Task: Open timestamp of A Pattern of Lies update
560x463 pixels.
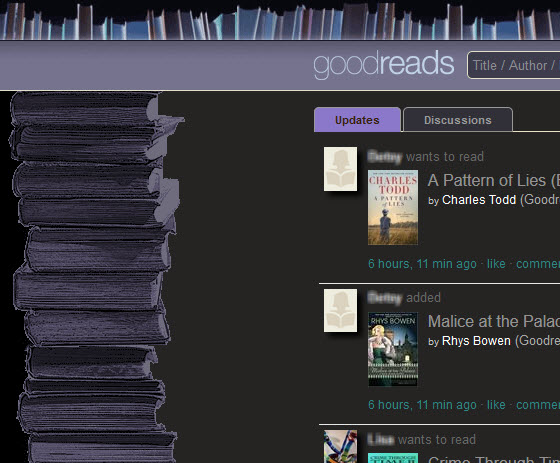Action: 422,264
